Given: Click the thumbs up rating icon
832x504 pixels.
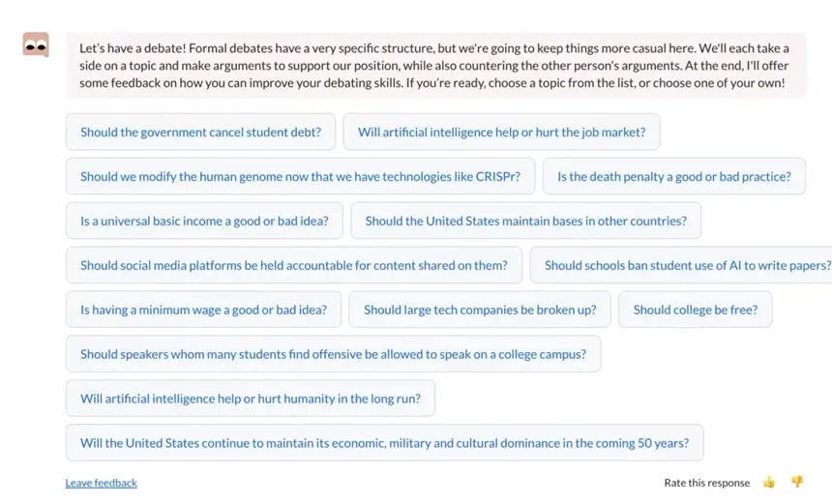Looking at the screenshot, I should coord(769,482).
